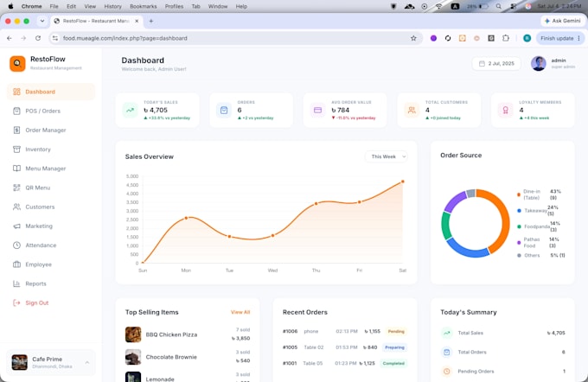
Task: Open Menu Manager
Action: [51, 169]
